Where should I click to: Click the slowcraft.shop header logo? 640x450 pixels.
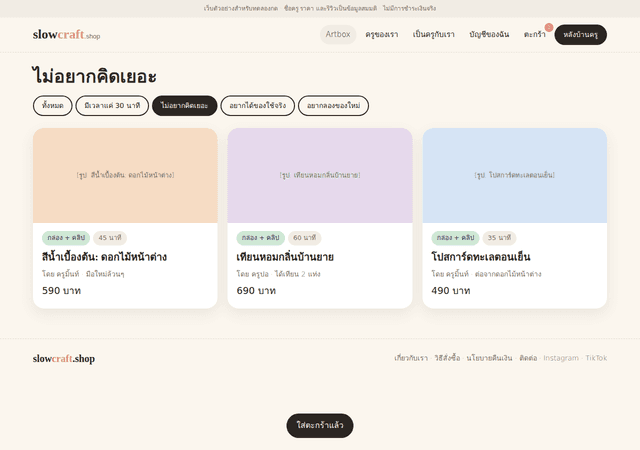tap(67, 35)
